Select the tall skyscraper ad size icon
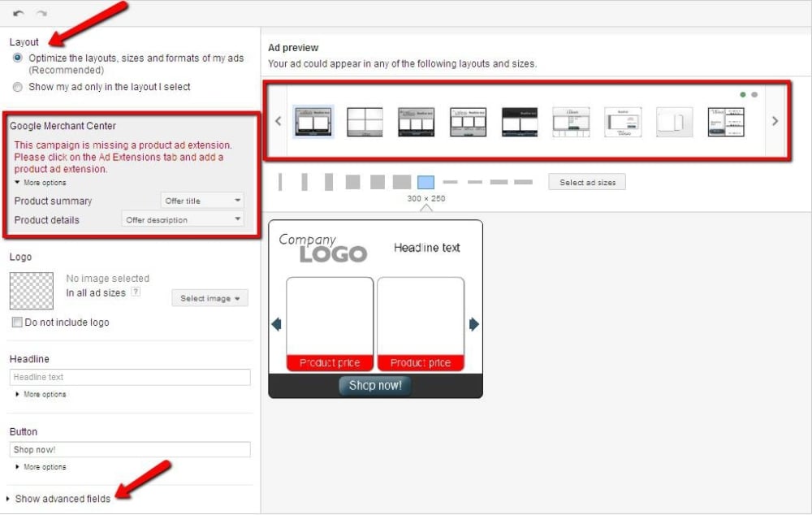The width and height of the screenshot is (812, 515). pyautogui.click(x=280, y=182)
